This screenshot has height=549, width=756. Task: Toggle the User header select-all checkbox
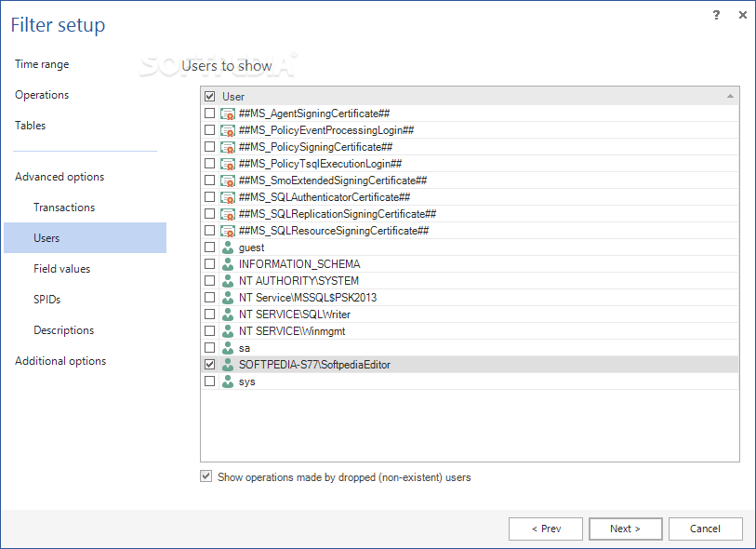pyautogui.click(x=209, y=96)
